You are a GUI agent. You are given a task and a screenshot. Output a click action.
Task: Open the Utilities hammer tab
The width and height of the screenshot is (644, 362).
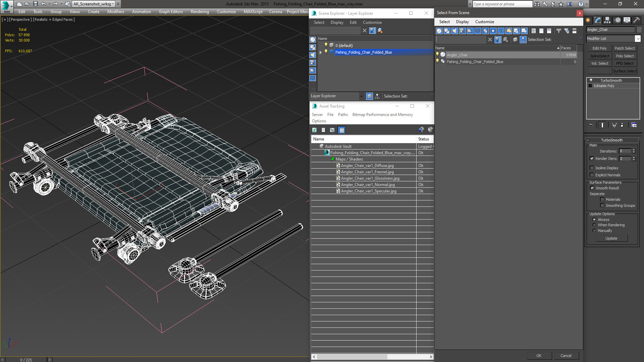[x=636, y=20]
